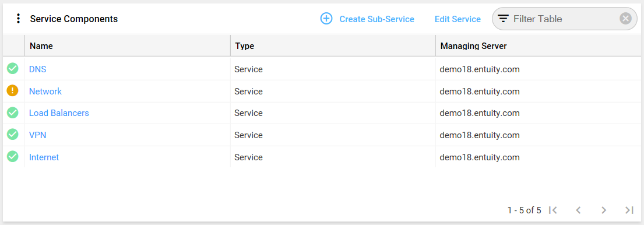
Task: Select demo18.entuity.com in the DNS row
Action: [480, 69]
